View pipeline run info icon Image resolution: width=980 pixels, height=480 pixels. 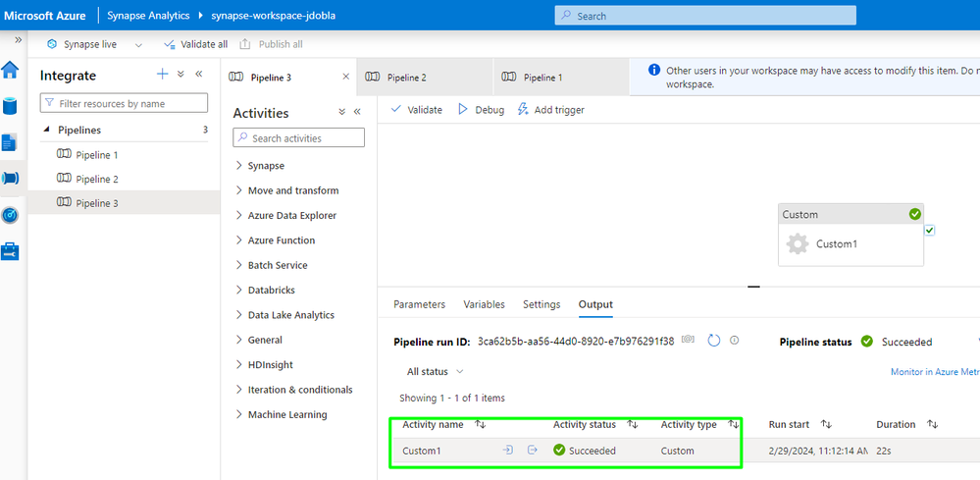(735, 340)
